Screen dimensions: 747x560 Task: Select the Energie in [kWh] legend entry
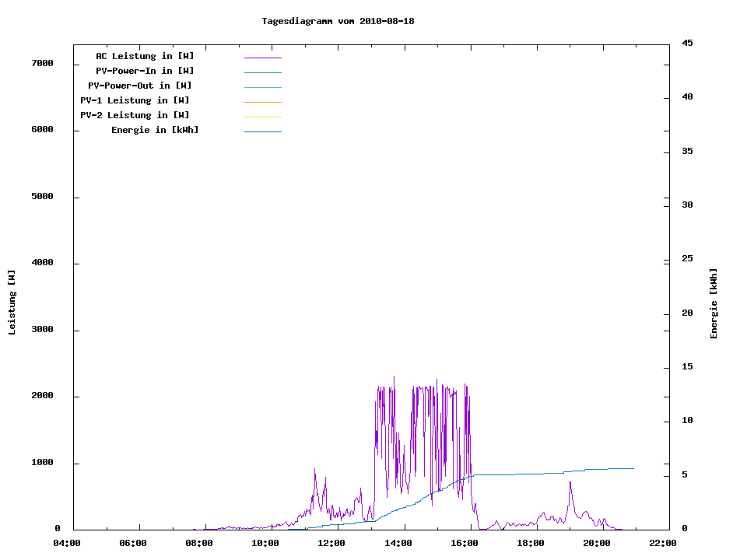pos(155,130)
